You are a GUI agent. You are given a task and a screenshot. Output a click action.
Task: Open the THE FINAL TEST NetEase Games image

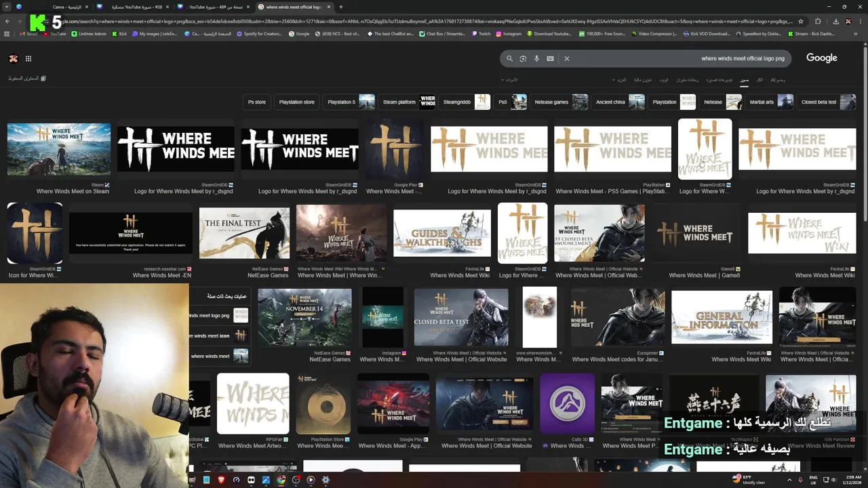coord(244,233)
